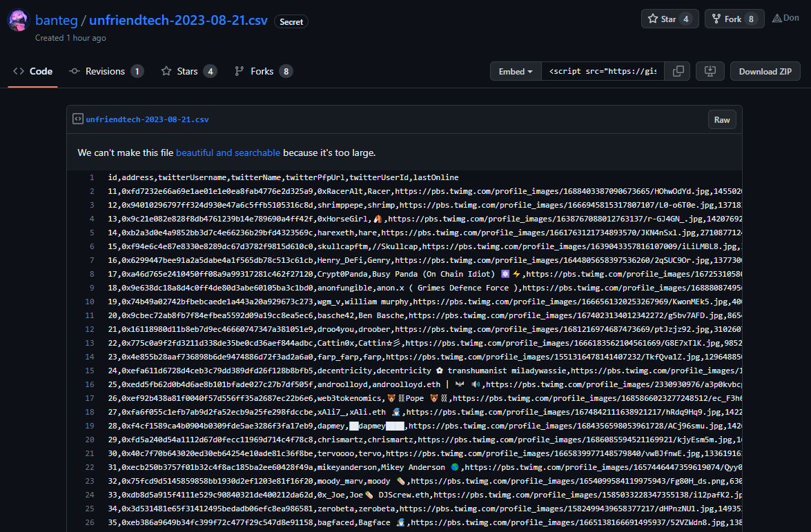This screenshot has height=532, width=811.
Task: Select line number 13
Action: 90,343
